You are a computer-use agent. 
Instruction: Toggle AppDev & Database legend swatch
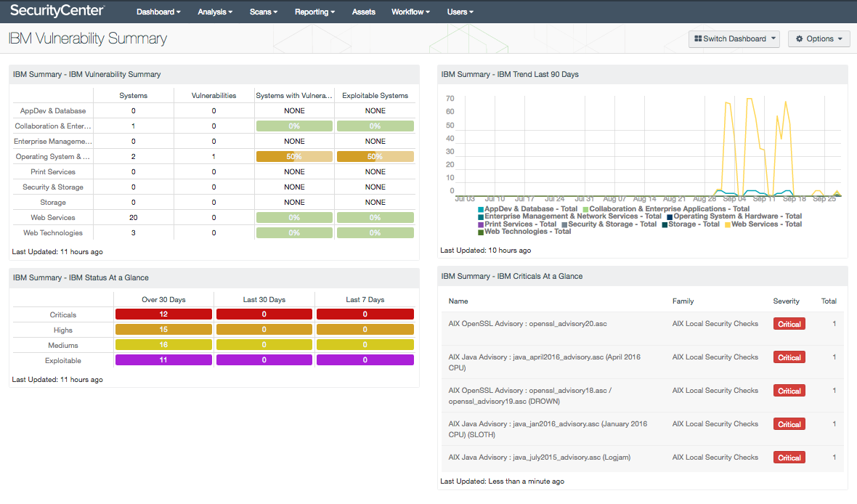pos(481,209)
